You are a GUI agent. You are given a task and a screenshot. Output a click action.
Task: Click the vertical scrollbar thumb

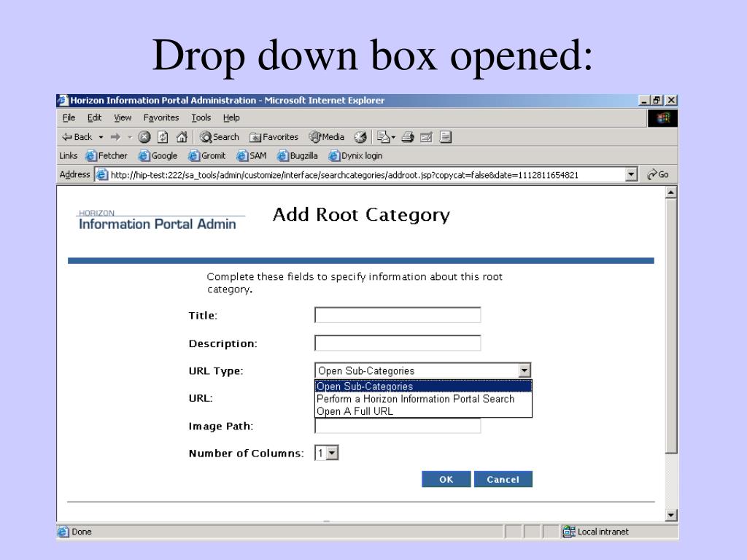[671, 326]
